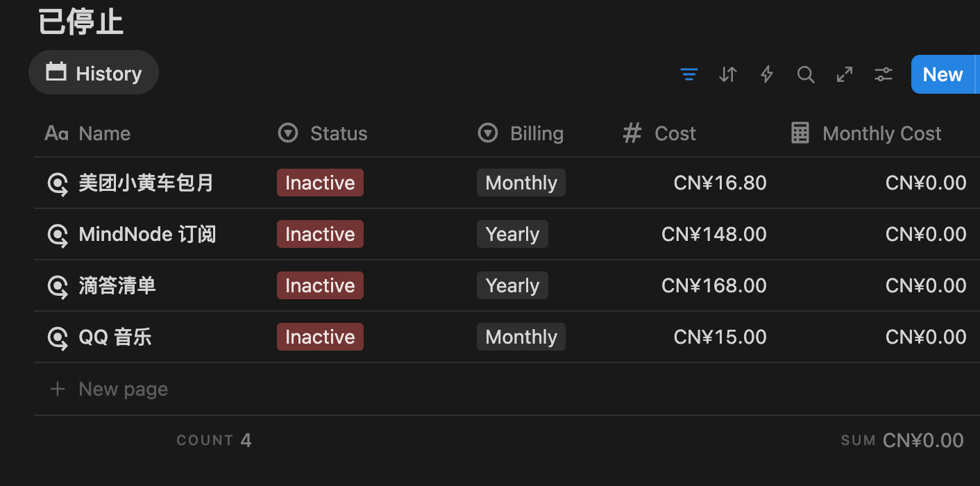Open view settings sliders icon
This screenshot has width=980, height=486.
[x=884, y=74]
